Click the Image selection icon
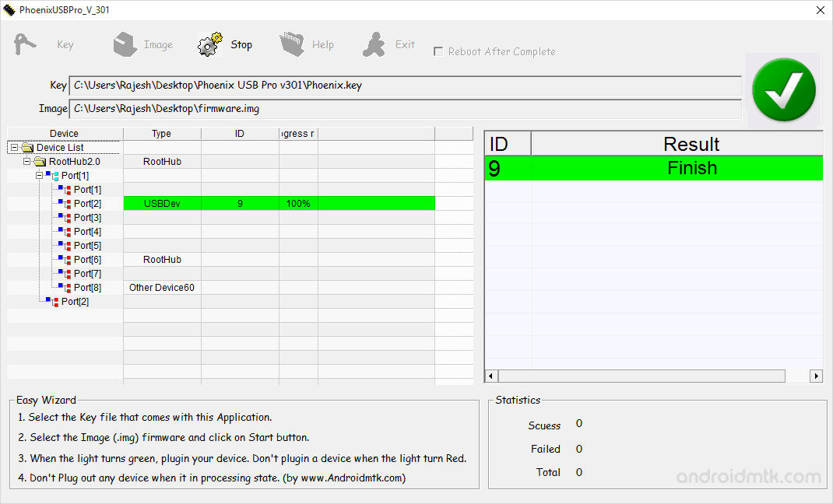 click(125, 44)
